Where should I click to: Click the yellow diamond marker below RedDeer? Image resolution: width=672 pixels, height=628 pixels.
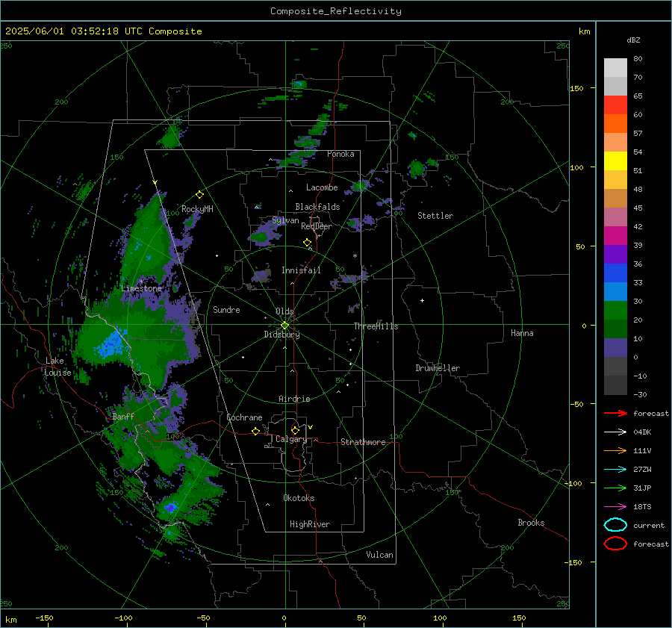point(307,243)
